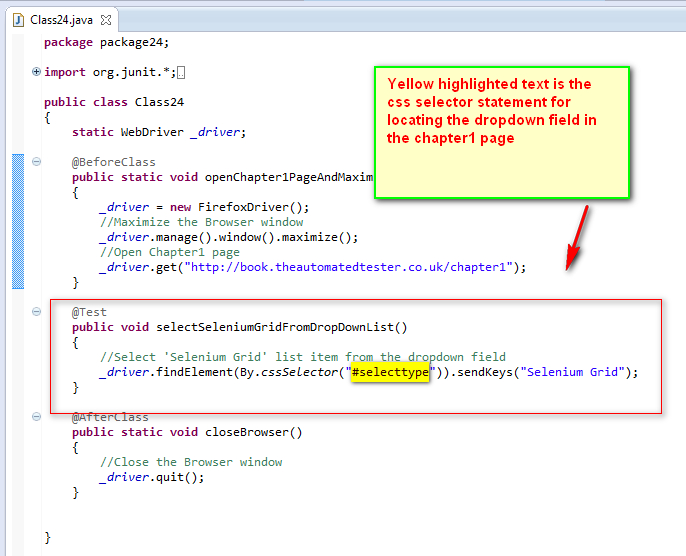The width and height of the screenshot is (686, 556).
Task: Click the @BeforeClass annotation
Action: click(114, 162)
